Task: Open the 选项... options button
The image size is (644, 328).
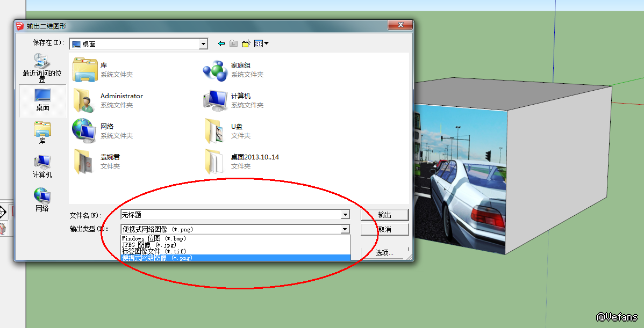Action: coord(384,253)
